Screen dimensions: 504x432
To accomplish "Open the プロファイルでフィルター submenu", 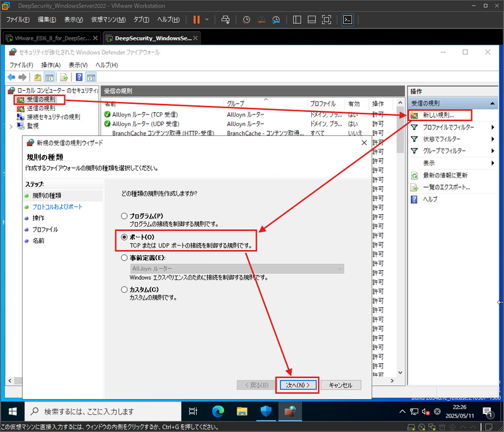I will pos(452,127).
